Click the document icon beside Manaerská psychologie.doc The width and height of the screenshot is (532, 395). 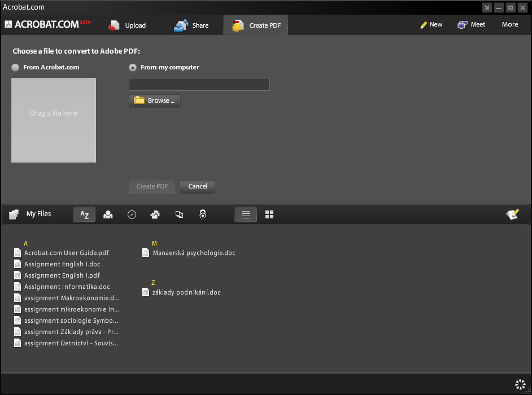(x=146, y=253)
